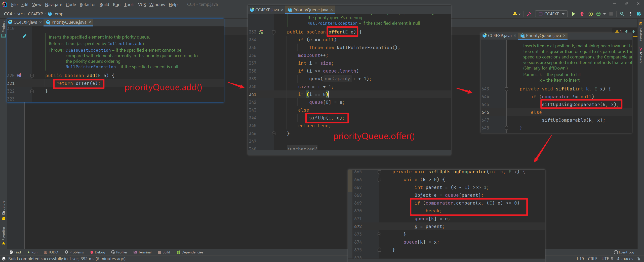Open the TODO tool window
The image size is (644, 262).
[51, 252]
